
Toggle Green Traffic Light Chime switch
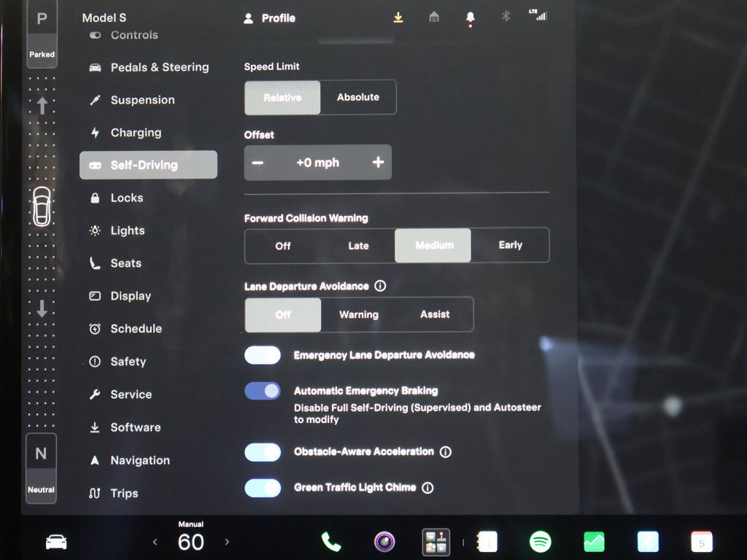pos(263,488)
